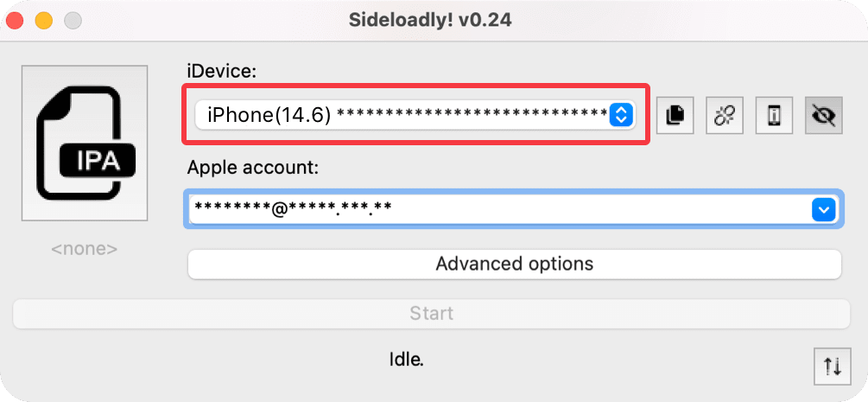Screen dimensions: 868x402
Task: Toggle the crossed-out eye hide-info button
Action: (x=824, y=115)
